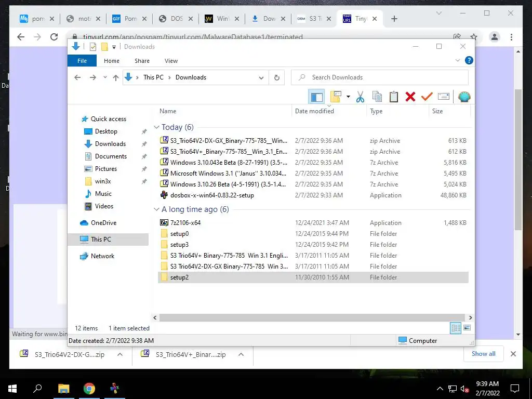Open Videos in navigation pane
The image size is (532, 399).
tap(104, 206)
